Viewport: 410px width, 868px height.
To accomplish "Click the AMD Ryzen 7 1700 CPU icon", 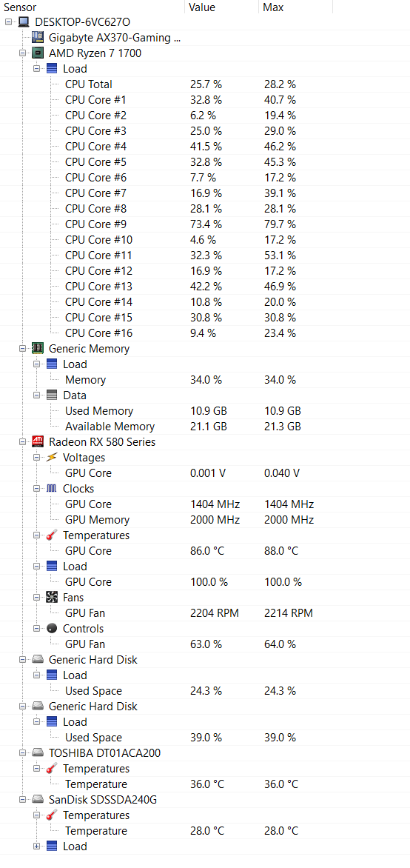I will (38, 53).
